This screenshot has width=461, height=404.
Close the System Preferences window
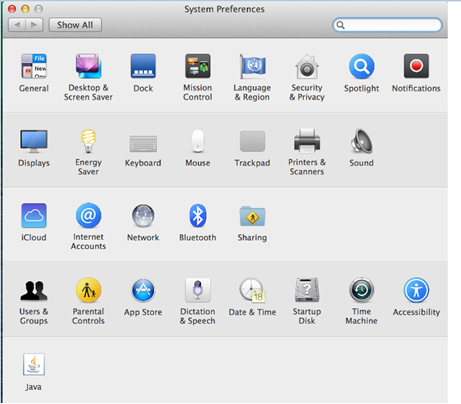pyautogui.click(x=12, y=9)
